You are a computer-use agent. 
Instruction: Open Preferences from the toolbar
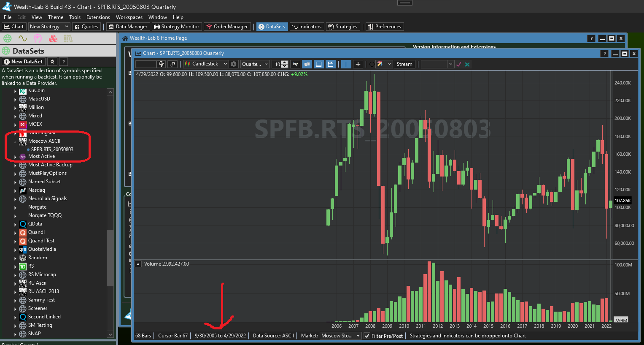[384, 27]
